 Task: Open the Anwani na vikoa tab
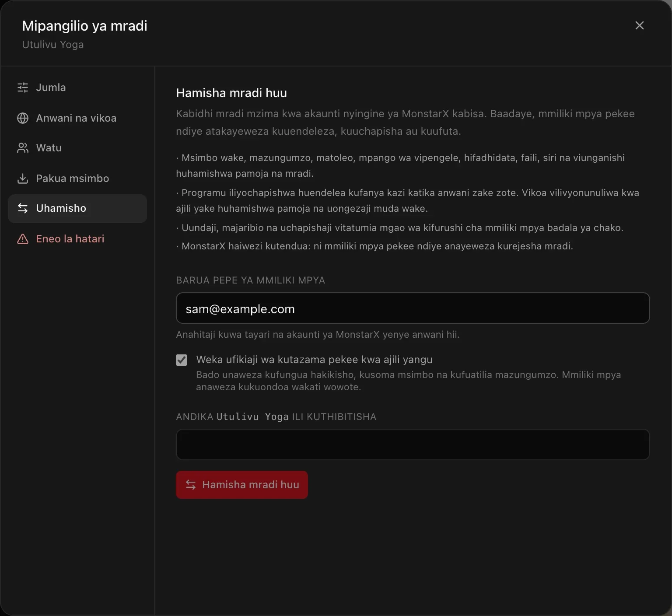coord(77,118)
